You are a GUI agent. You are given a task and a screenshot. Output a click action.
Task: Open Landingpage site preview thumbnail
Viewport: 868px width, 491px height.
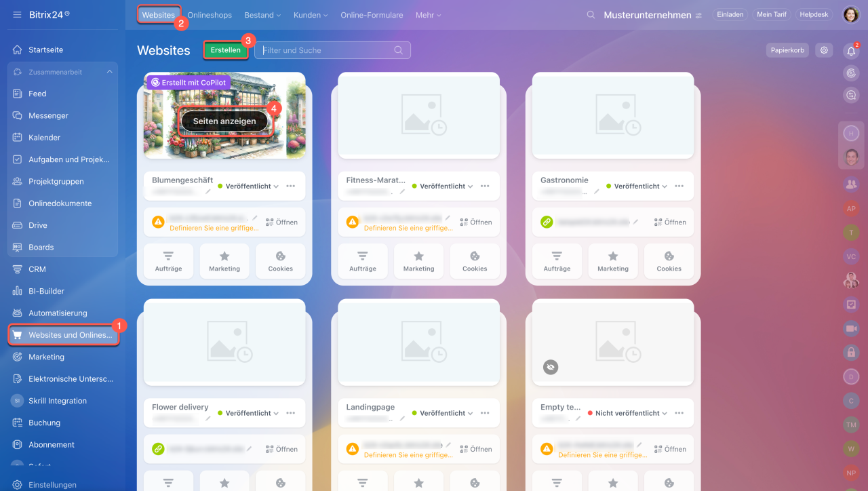click(418, 342)
